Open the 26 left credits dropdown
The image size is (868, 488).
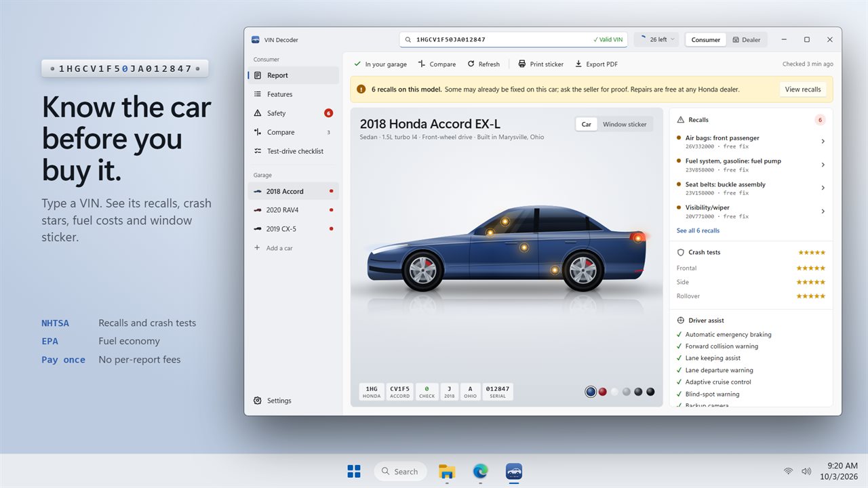[657, 40]
